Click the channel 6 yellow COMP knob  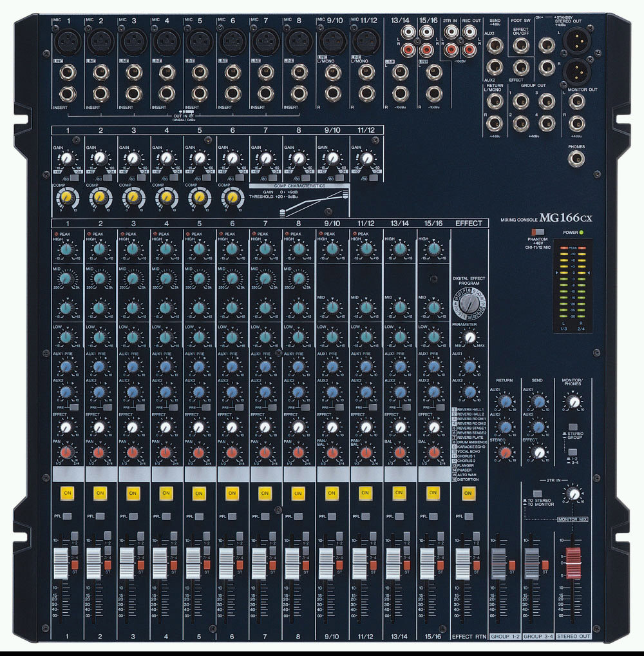point(233,197)
